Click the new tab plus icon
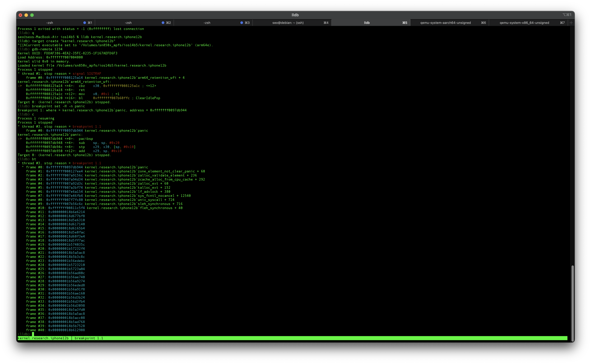591x364 pixels. [571, 23]
